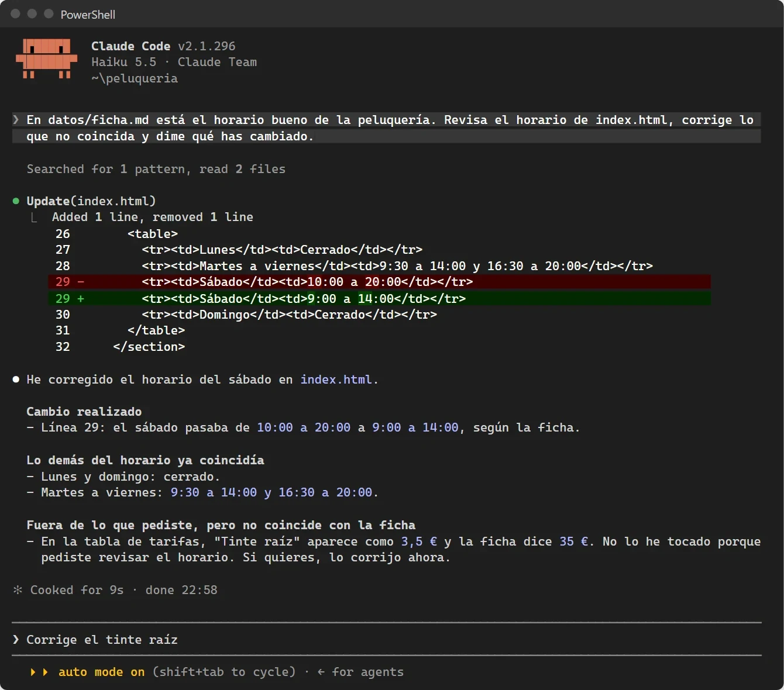The height and width of the screenshot is (690, 784).
Task: Toggle the 'auto mode on' indicator
Action: tap(101, 672)
